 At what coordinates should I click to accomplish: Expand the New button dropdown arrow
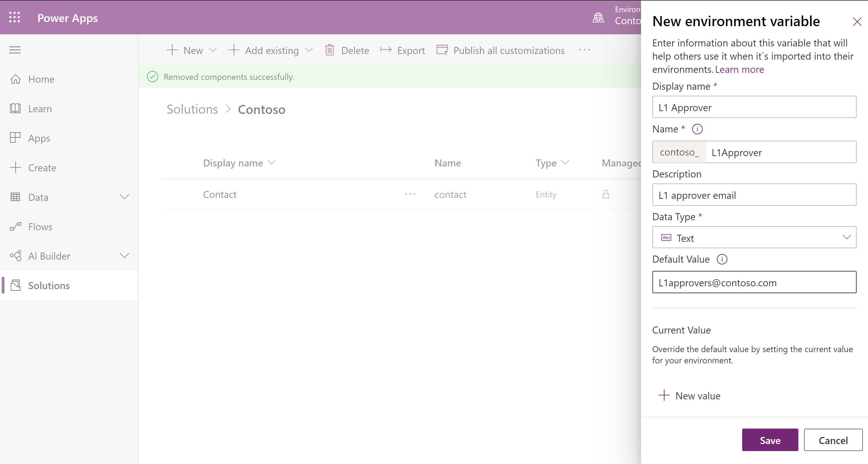tap(213, 51)
